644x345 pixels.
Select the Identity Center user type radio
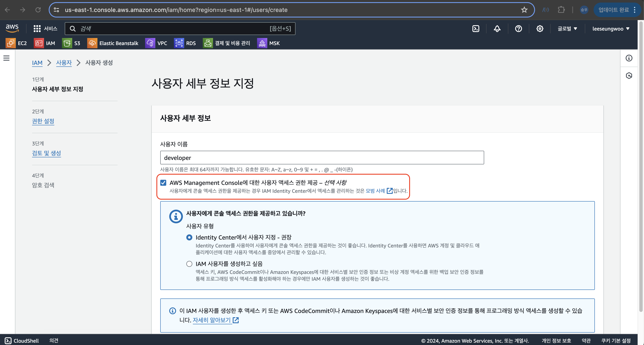189,237
